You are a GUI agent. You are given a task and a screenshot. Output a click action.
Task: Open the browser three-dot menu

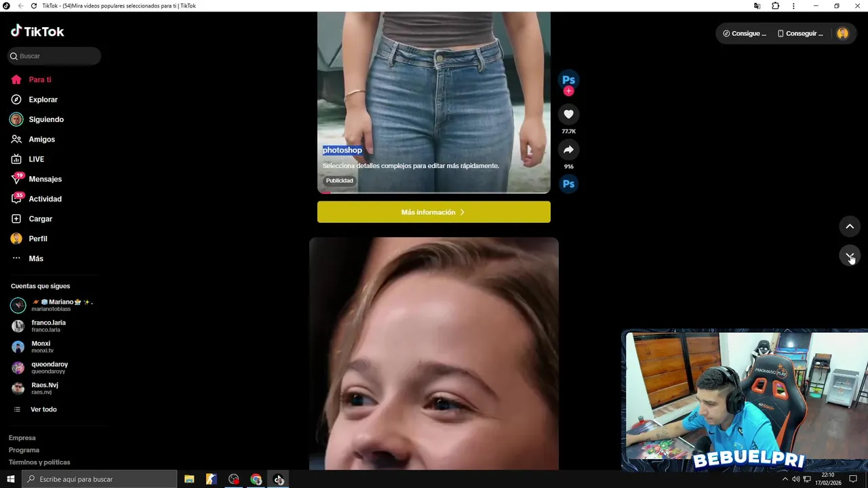pyautogui.click(x=793, y=6)
